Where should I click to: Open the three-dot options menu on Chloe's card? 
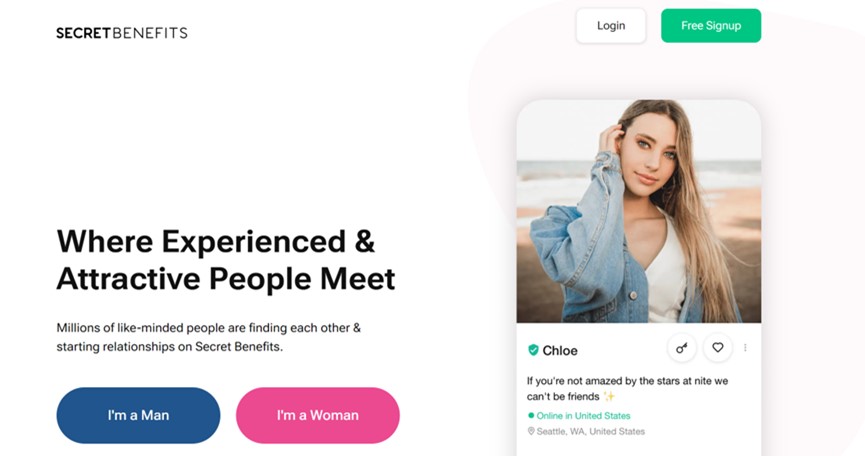pyautogui.click(x=745, y=347)
